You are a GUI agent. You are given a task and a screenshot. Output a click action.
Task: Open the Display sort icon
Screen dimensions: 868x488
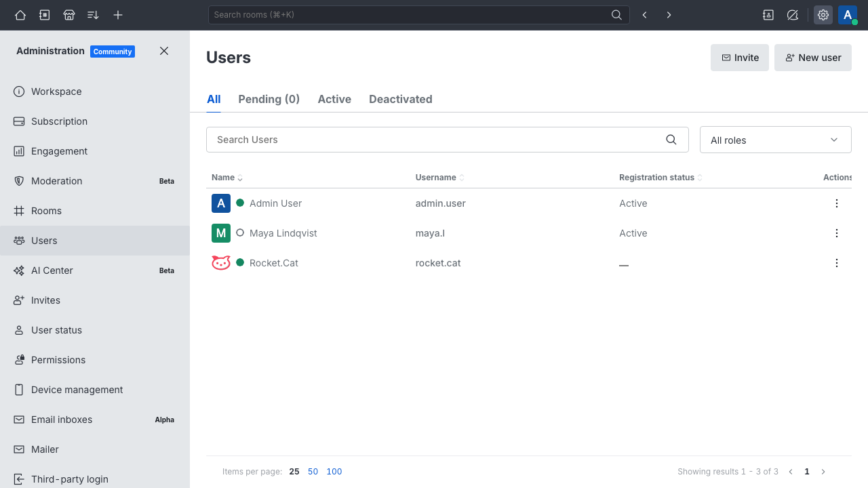pos(94,15)
